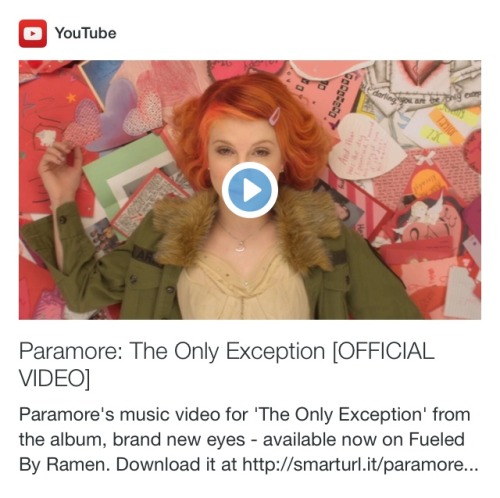Click the '[OFFICIAL' word in the title

[x=383, y=351]
